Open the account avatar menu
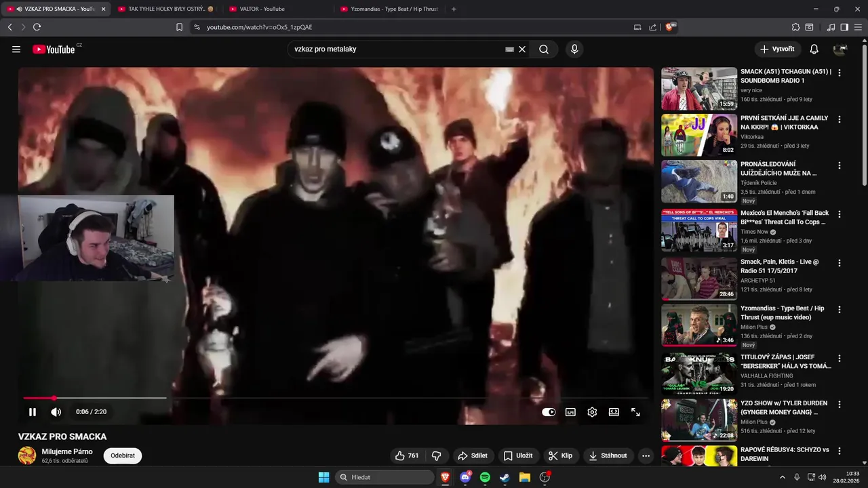The width and height of the screenshot is (868, 488). click(840, 49)
